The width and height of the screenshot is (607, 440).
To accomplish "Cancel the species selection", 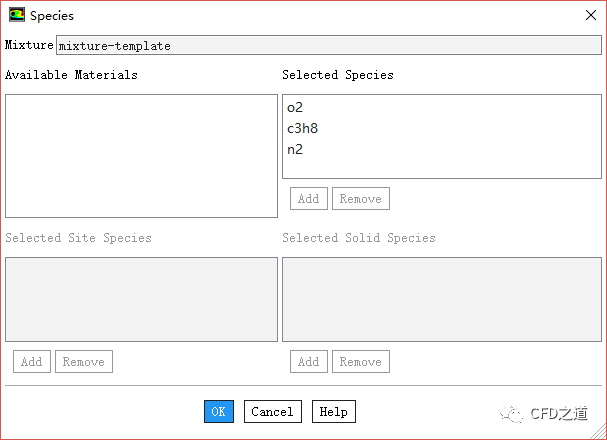I will [272, 411].
